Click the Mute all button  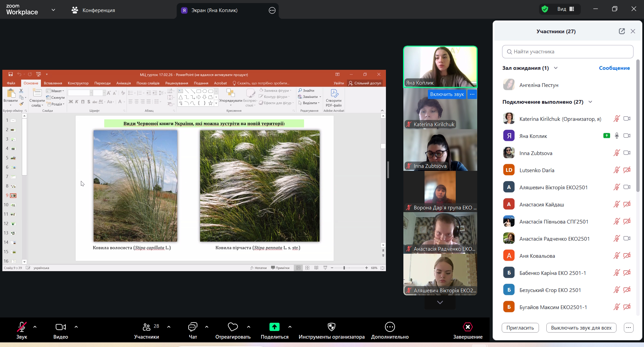pyautogui.click(x=581, y=328)
